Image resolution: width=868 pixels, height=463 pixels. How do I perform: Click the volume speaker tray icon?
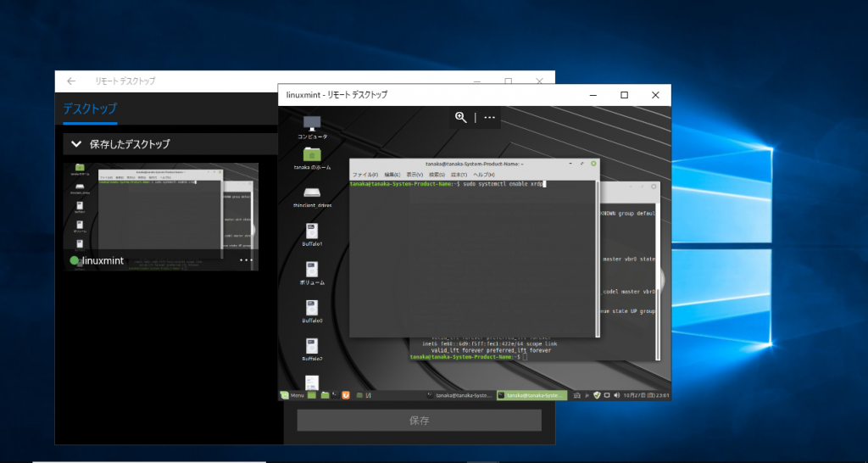tap(617, 395)
